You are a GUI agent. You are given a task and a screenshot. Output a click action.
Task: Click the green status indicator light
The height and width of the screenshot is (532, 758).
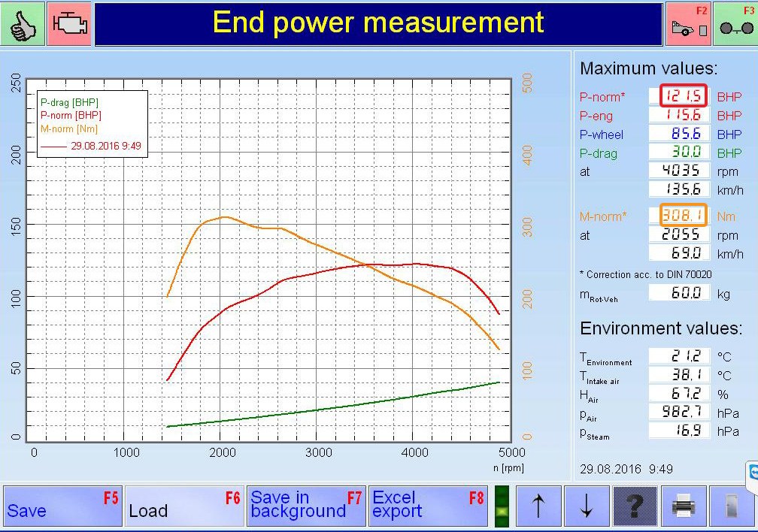point(502,506)
